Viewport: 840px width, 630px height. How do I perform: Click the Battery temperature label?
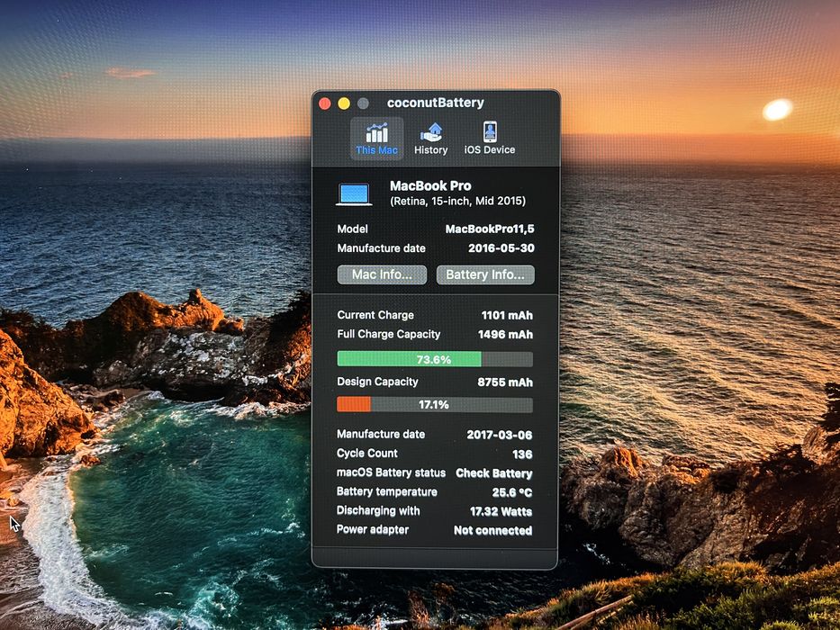click(387, 491)
